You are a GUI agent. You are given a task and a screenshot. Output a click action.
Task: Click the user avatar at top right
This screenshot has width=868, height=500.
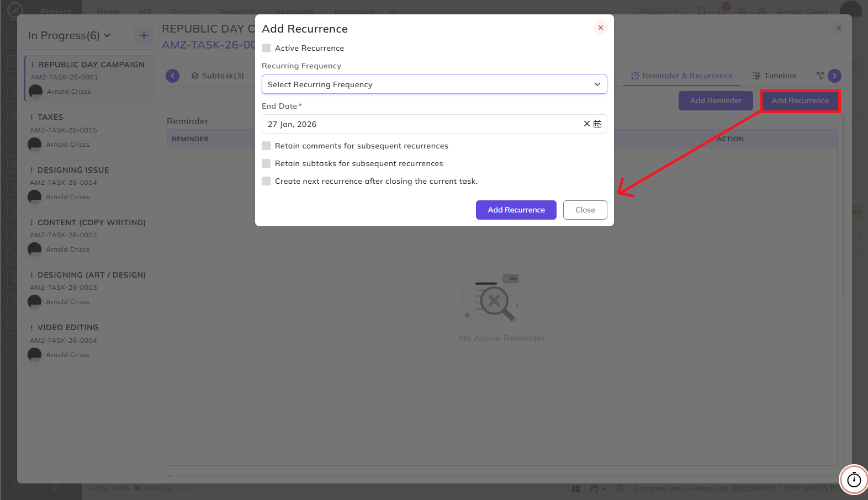point(850,10)
